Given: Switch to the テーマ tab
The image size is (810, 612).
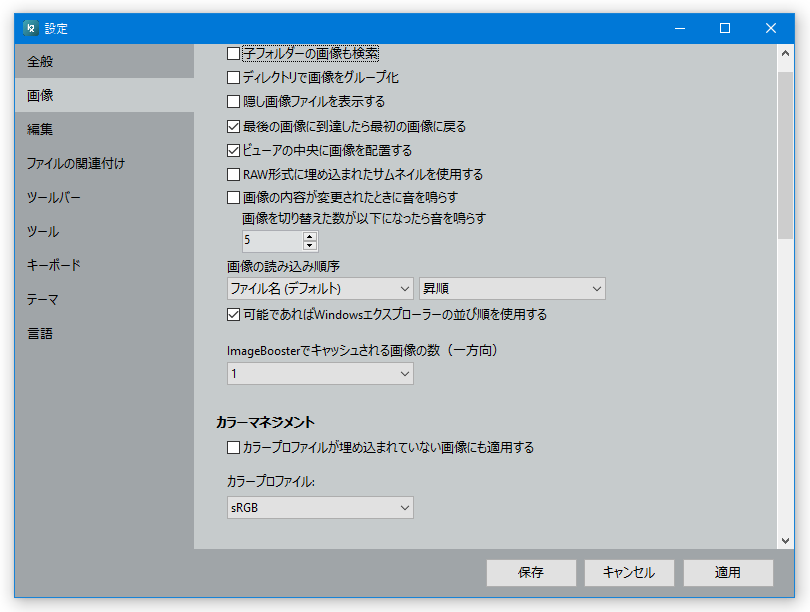Looking at the screenshot, I should tap(104, 299).
